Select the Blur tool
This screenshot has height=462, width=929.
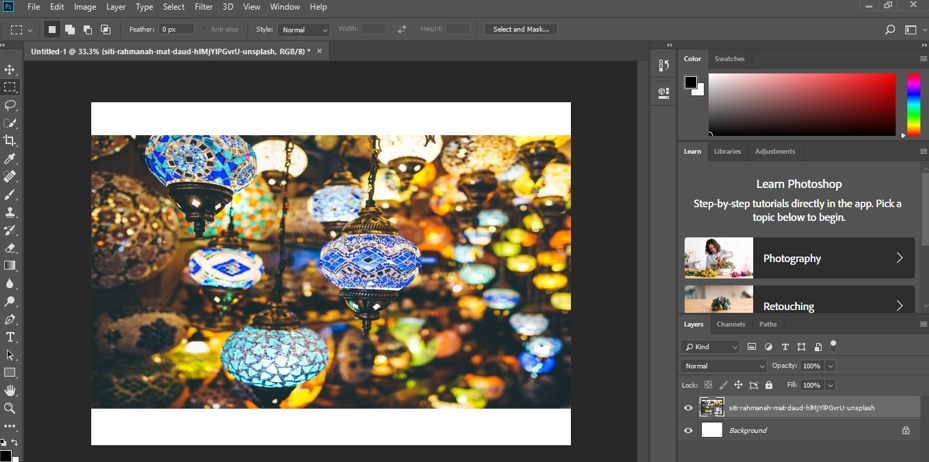tap(9, 283)
